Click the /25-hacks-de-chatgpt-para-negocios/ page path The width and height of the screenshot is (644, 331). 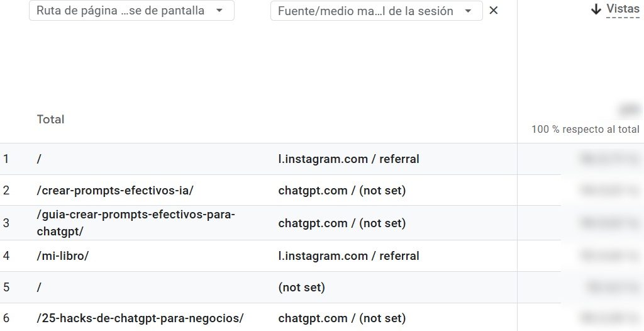point(140,318)
